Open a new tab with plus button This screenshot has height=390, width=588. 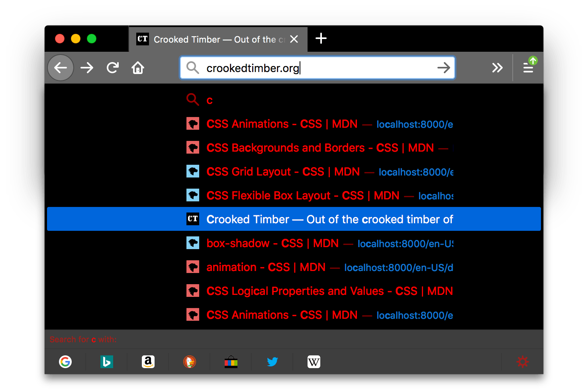pyautogui.click(x=321, y=39)
